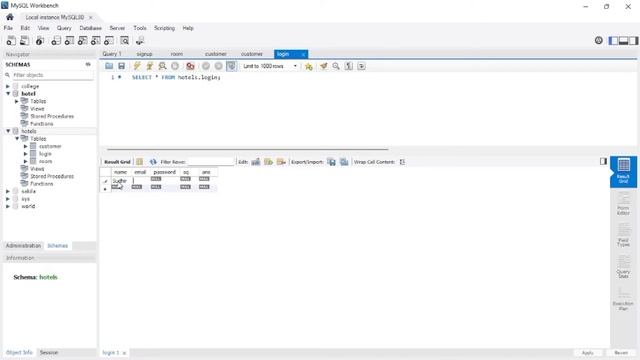Screen dimensions: 640x360
Task: Switch to the room query tab
Action: (177, 54)
